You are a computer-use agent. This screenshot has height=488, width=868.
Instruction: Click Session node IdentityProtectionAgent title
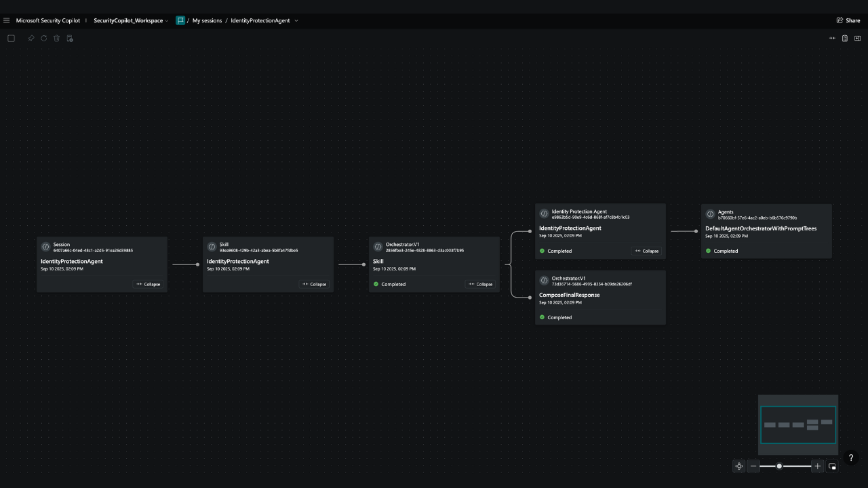click(x=72, y=262)
